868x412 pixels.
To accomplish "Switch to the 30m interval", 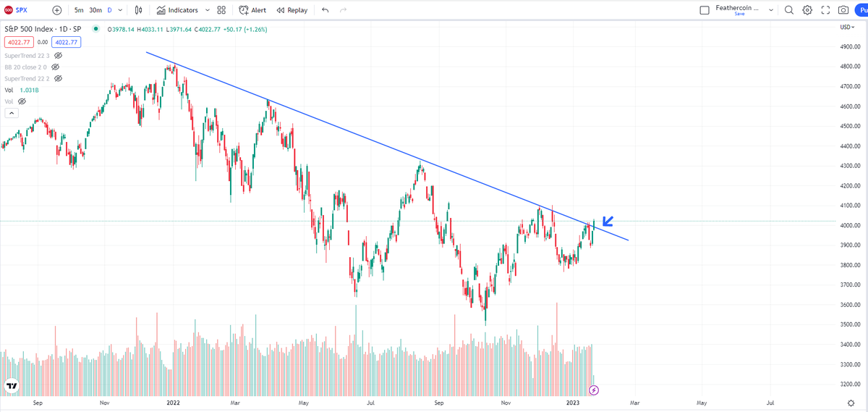I will (x=95, y=10).
